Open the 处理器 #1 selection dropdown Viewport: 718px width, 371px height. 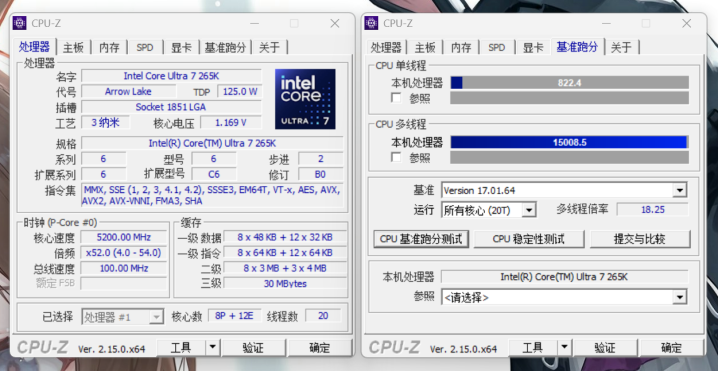point(157,316)
